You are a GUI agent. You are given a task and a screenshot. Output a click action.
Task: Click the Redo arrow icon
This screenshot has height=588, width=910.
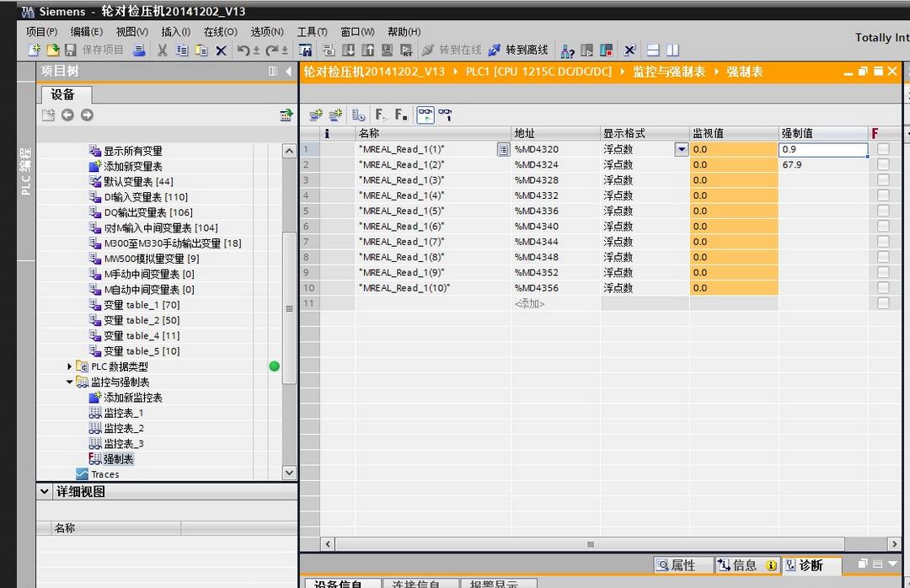click(x=271, y=51)
